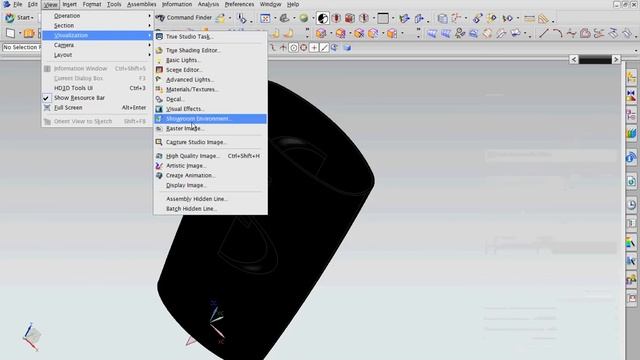Open Advanced Lights option
This screenshot has height=360, width=640.
point(210,80)
